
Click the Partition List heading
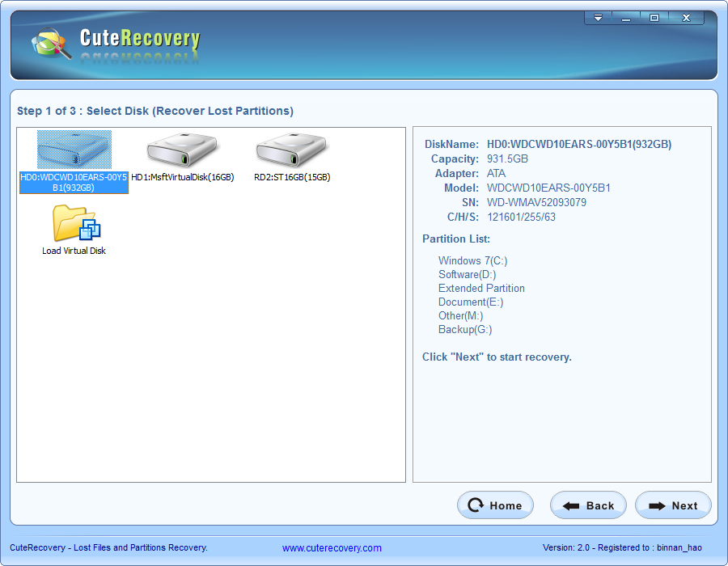click(456, 239)
